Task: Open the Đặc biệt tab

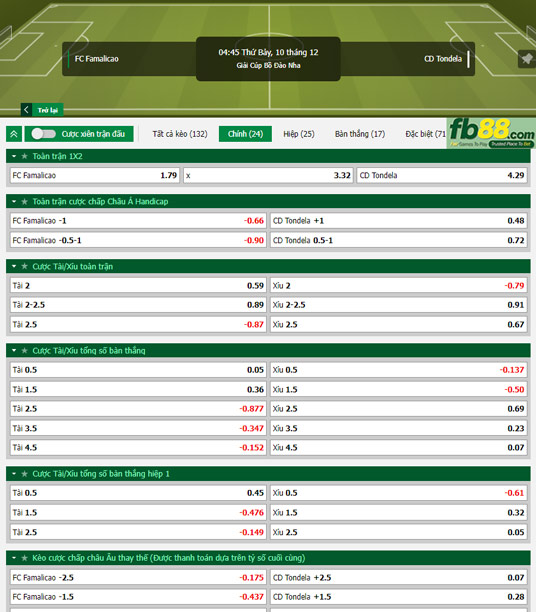Action: (x=425, y=134)
